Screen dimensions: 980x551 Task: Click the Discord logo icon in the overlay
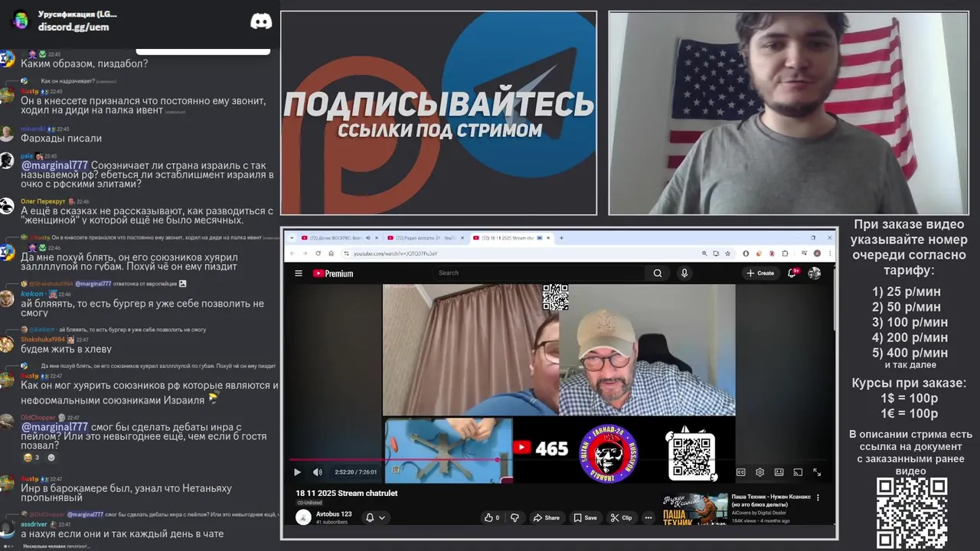click(261, 21)
